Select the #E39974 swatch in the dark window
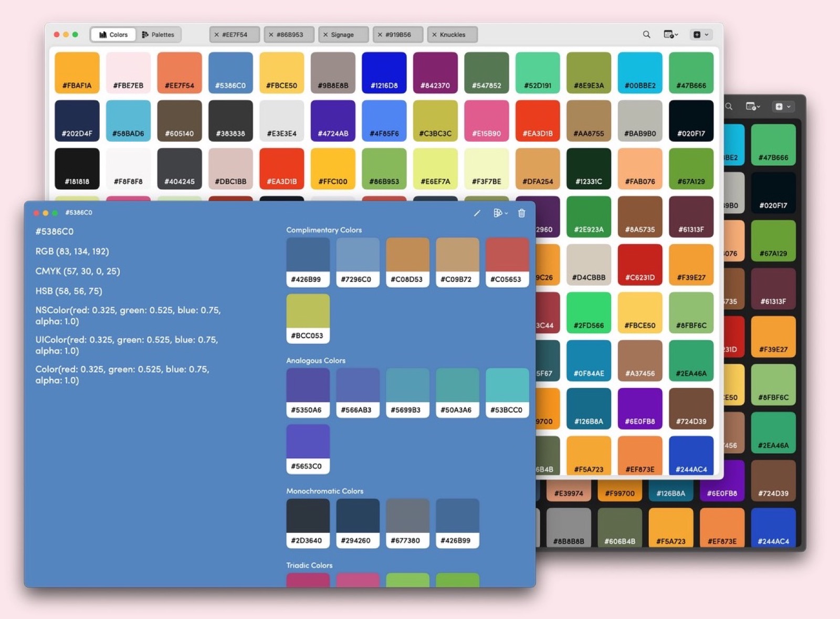Viewport: 840px width, 619px height. [569, 491]
